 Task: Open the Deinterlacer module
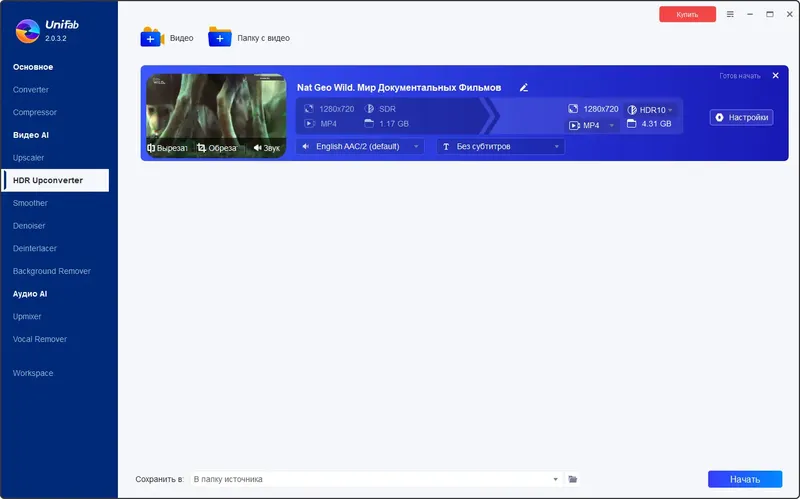tap(35, 248)
